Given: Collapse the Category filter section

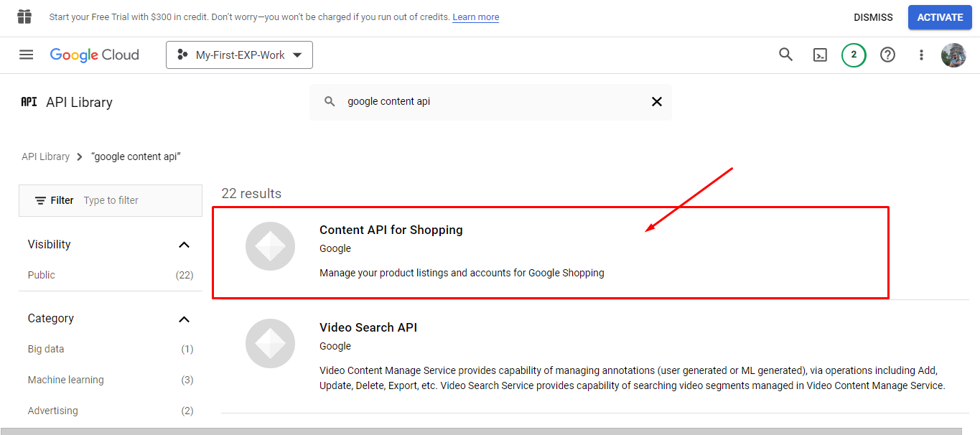Looking at the screenshot, I should click(184, 319).
